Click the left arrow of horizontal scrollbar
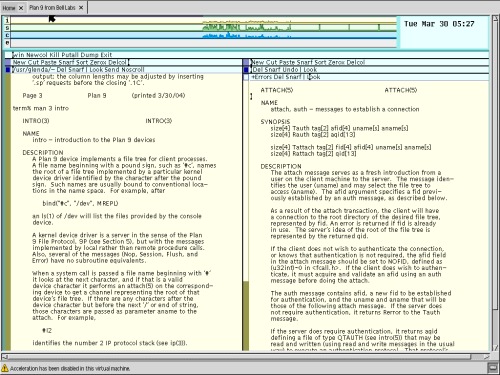 pos(5,357)
